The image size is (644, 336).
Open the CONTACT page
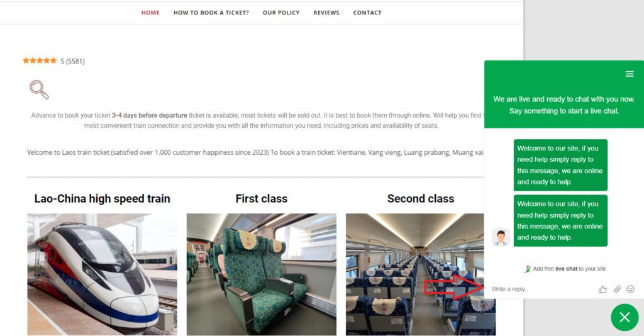[x=367, y=13]
